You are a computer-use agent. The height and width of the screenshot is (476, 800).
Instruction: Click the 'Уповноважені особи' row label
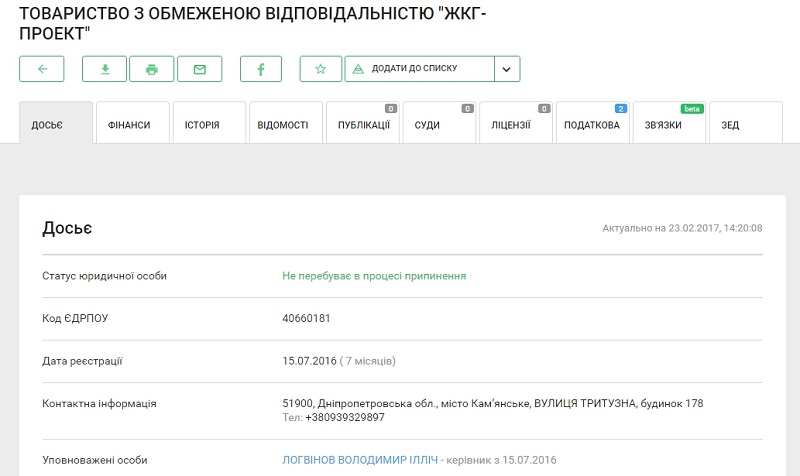click(x=94, y=460)
